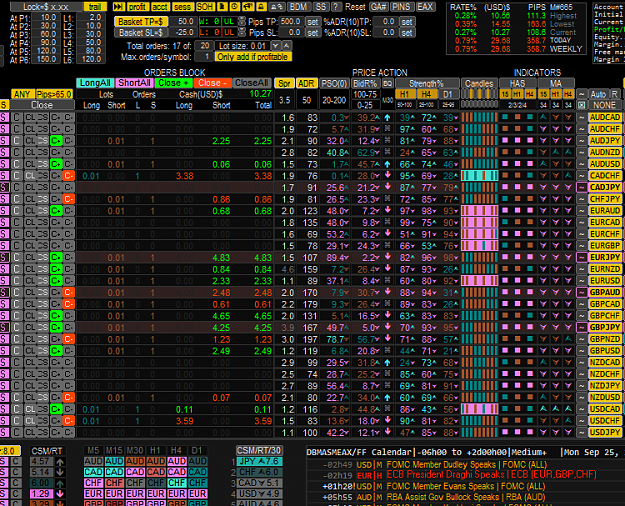Click the question mark help button
Viewport: 625px width, 506px height.
pos(336,7)
